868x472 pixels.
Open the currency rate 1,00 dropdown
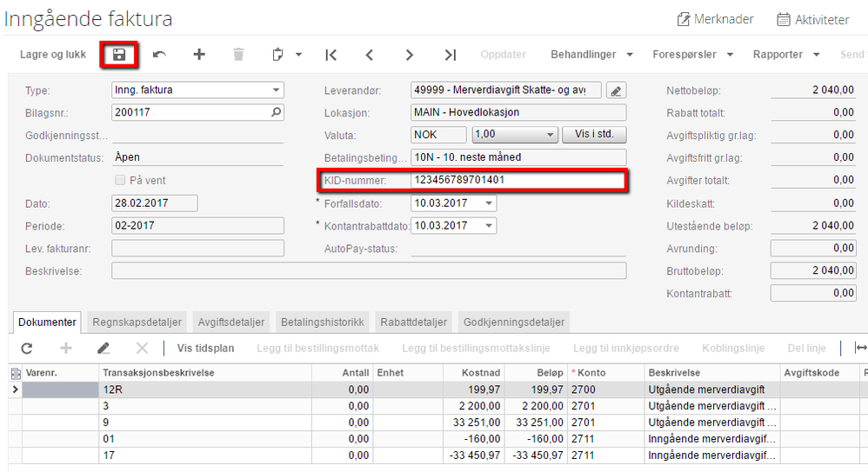click(550, 135)
